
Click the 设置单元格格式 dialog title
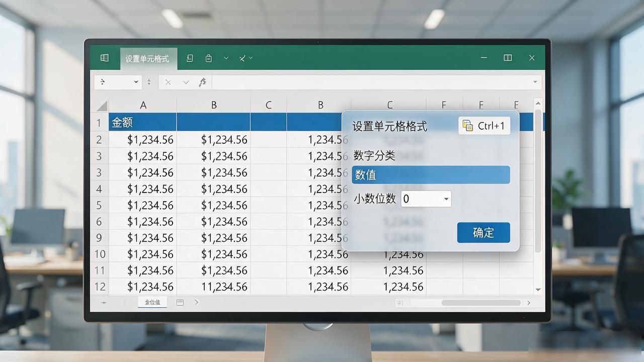click(x=390, y=126)
